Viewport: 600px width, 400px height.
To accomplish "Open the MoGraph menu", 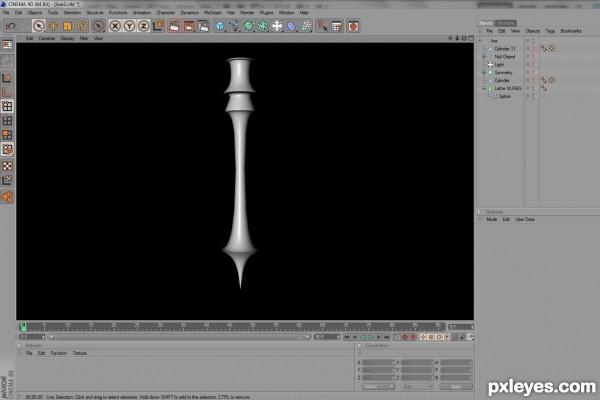I will pyautogui.click(x=213, y=13).
